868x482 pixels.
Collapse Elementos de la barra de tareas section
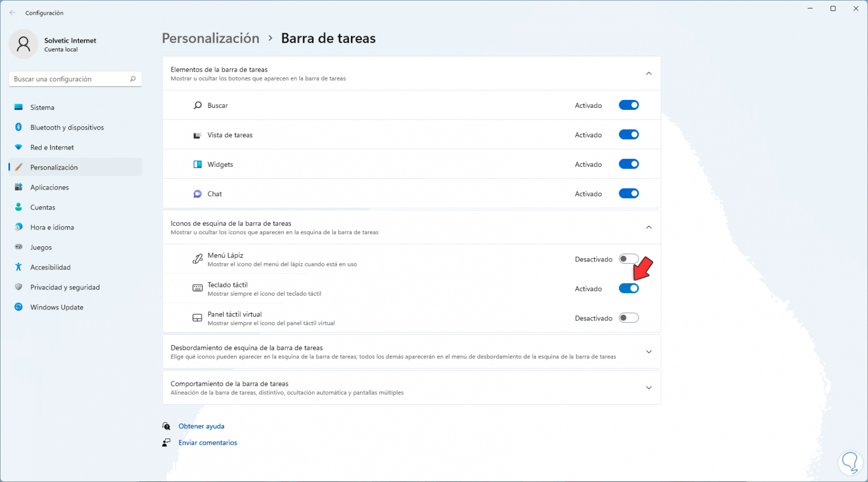[649, 74]
